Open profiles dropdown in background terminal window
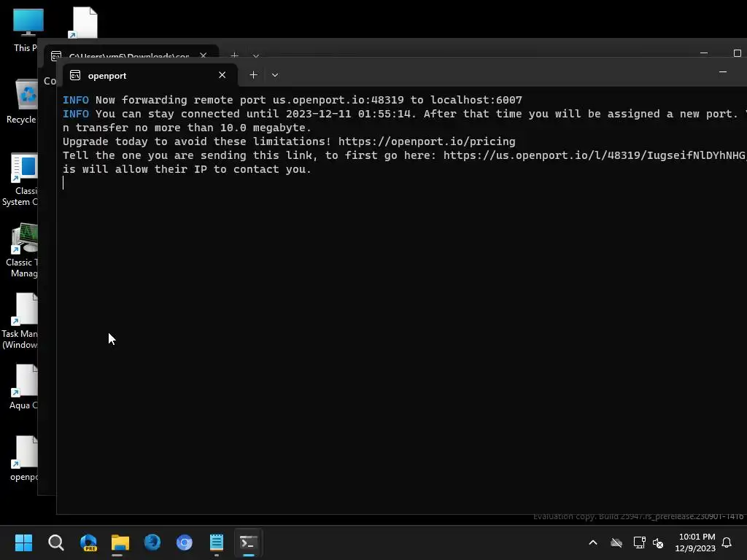Image resolution: width=747 pixels, height=560 pixels. click(256, 56)
